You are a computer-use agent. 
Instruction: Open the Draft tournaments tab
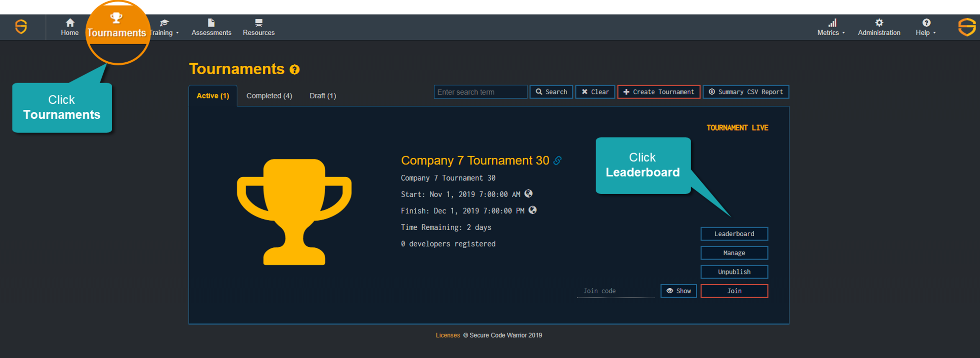tap(322, 95)
